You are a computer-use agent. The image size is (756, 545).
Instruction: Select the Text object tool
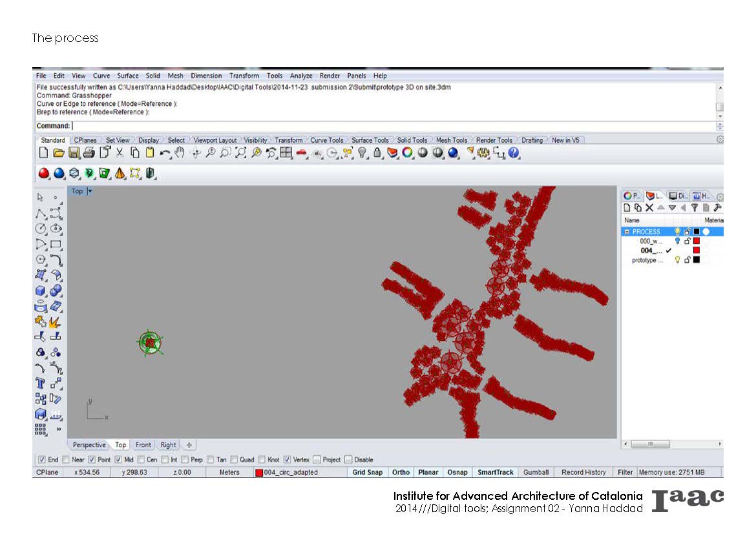click(41, 384)
